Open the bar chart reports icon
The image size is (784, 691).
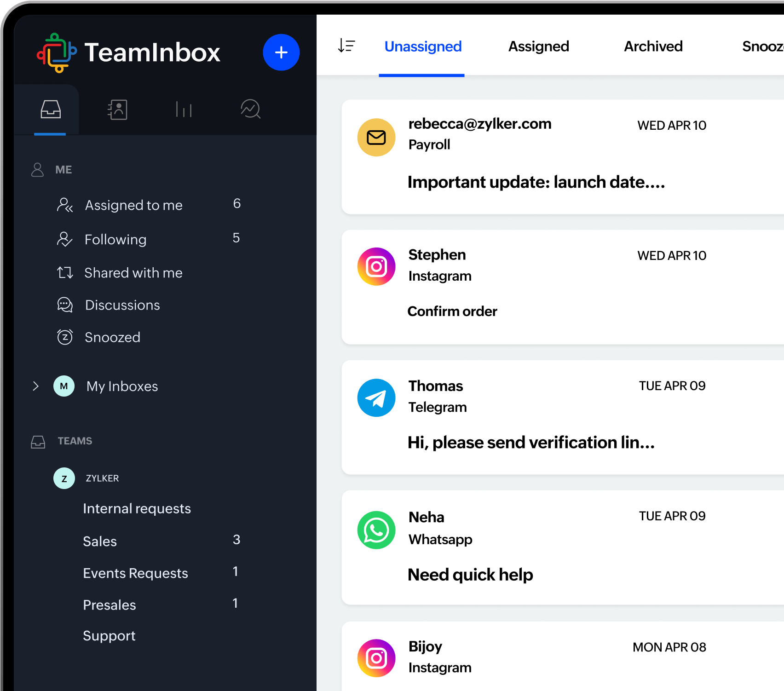[x=184, y=109]
